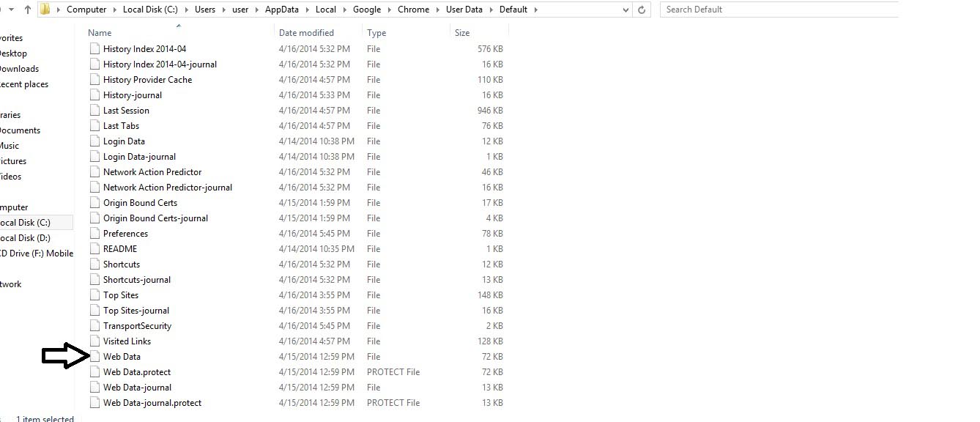
Task: Go to Google breadcrumb segment
Action: tap(367, 10)
